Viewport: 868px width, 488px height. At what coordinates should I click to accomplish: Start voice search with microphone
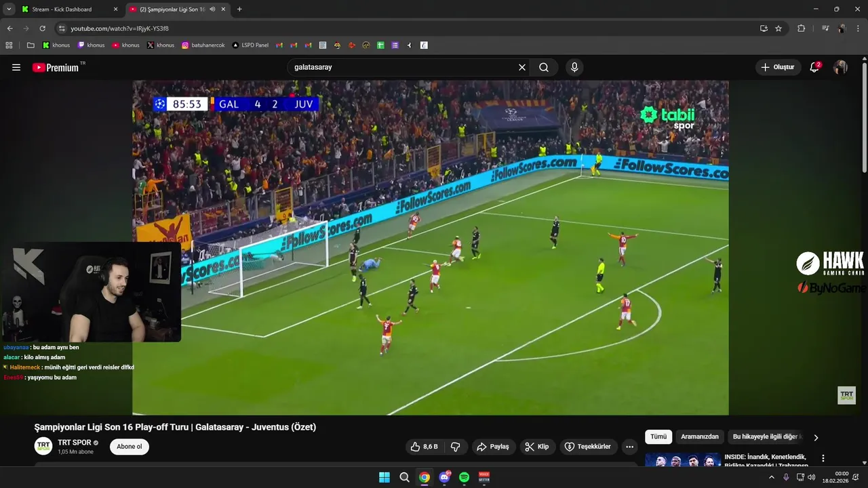click(x=574, y=67)
